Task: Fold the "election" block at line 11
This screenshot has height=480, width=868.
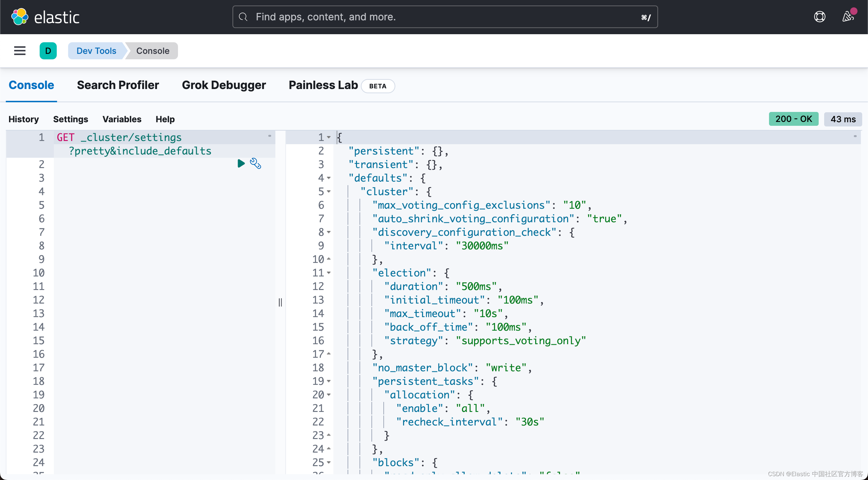Action: coord(329,273)
